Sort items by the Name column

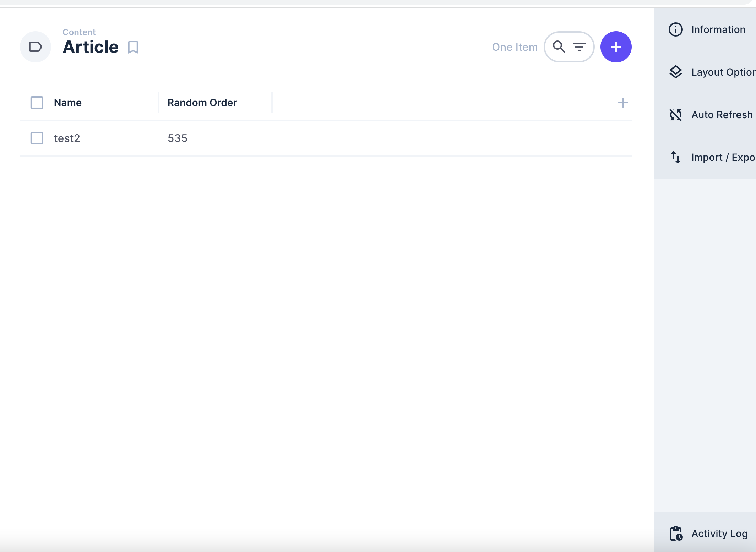pyautogui.click(x=67, y=103)
